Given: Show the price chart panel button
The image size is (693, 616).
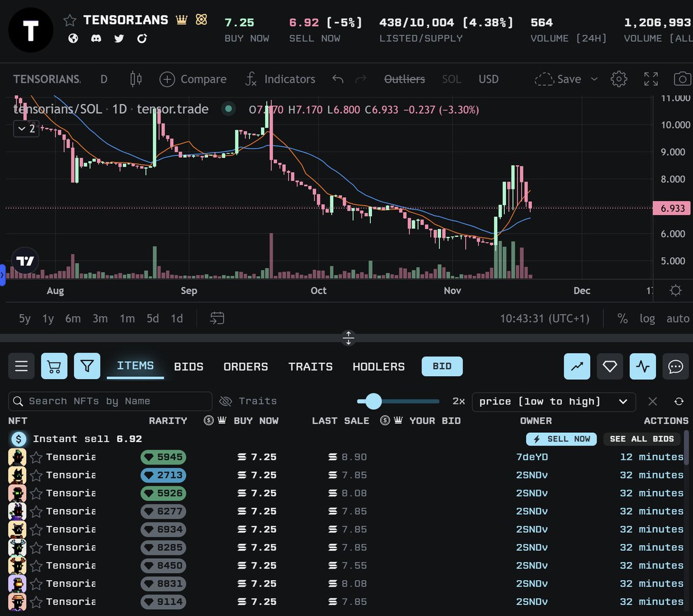Looking at the screenshot, I should [577, 366].
